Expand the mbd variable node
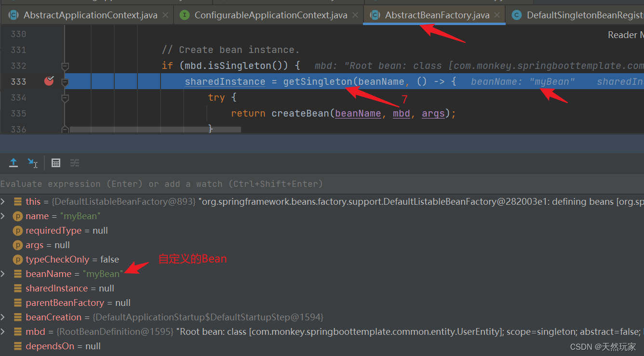 coord(3,331)
